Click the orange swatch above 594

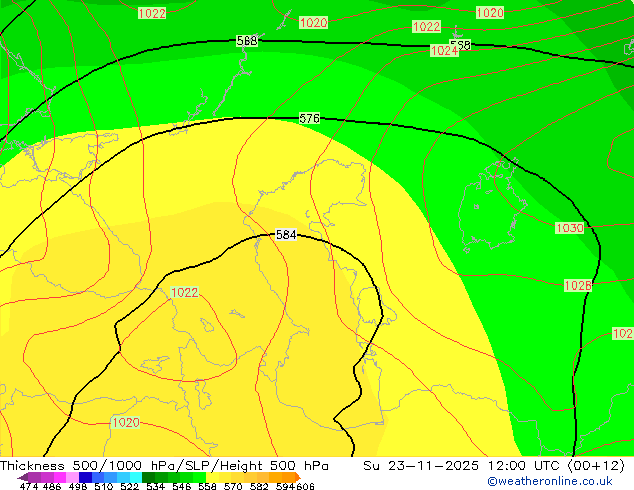point(289,477)
